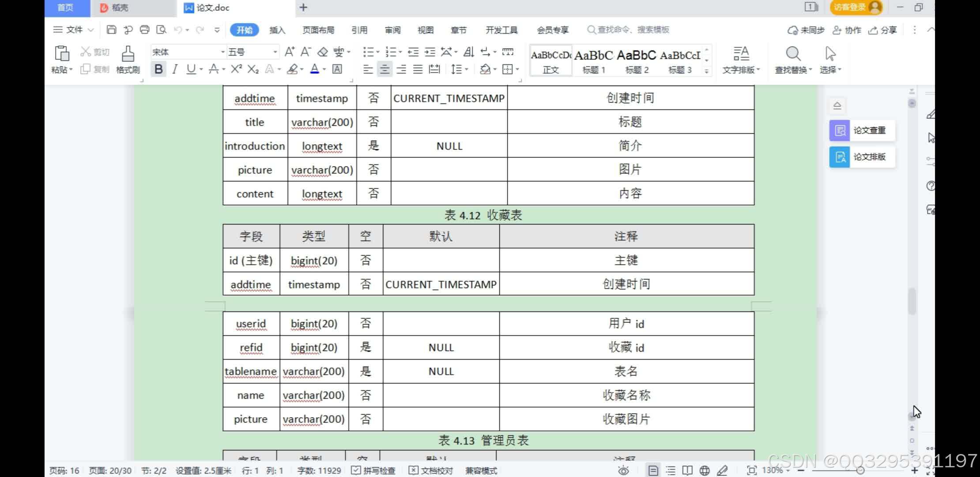Expand line spacing dropdown
980x477 pixels.
467,69
